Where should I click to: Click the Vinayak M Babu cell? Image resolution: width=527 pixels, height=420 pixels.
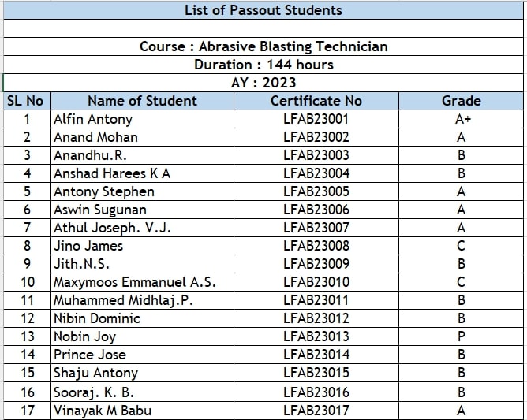[142, 411]
